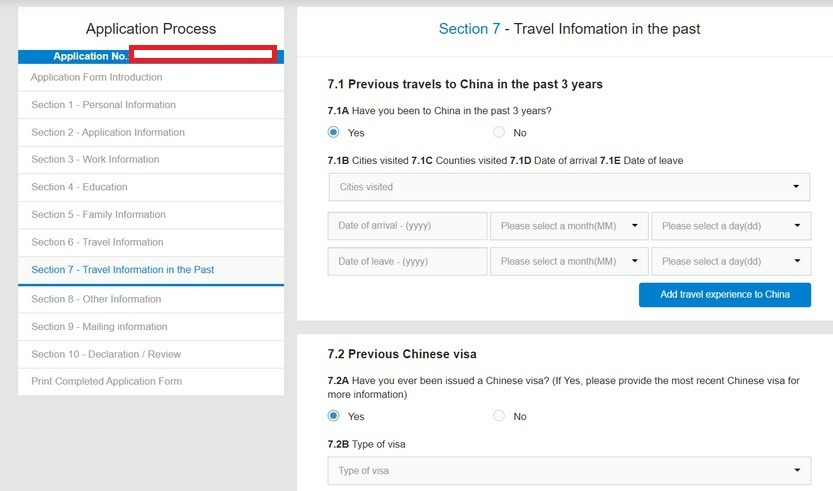
Task: Select No for been to China question
Action: (499, 133)
